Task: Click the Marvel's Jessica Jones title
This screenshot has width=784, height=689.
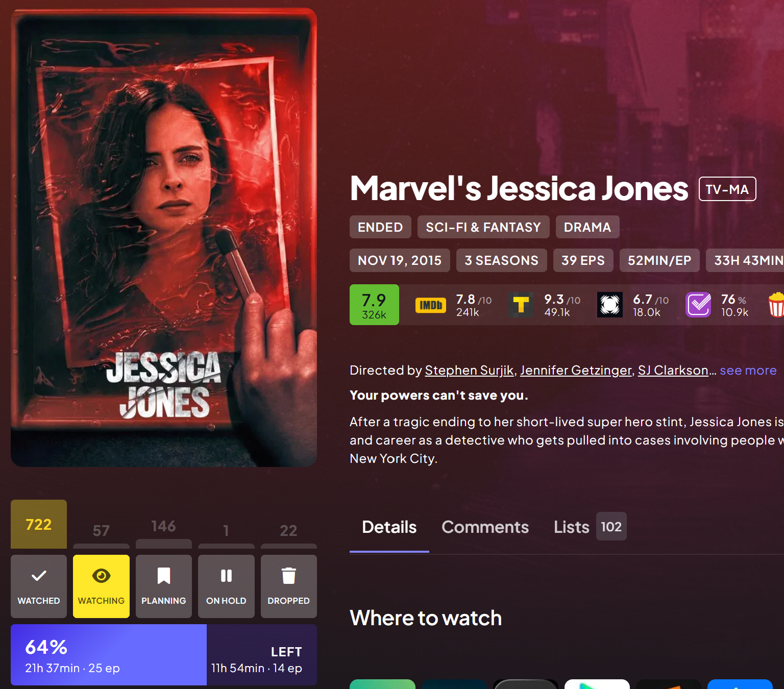Action: point(519,188)
